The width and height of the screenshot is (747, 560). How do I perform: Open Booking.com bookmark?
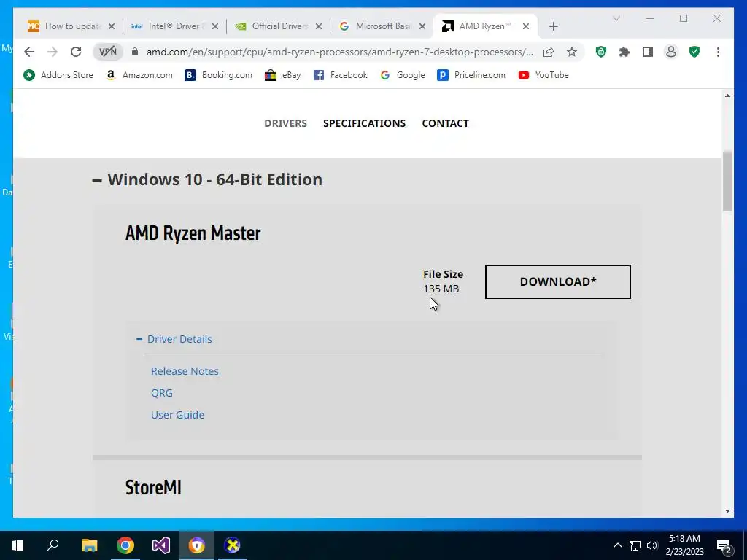(x=218, y=75)
